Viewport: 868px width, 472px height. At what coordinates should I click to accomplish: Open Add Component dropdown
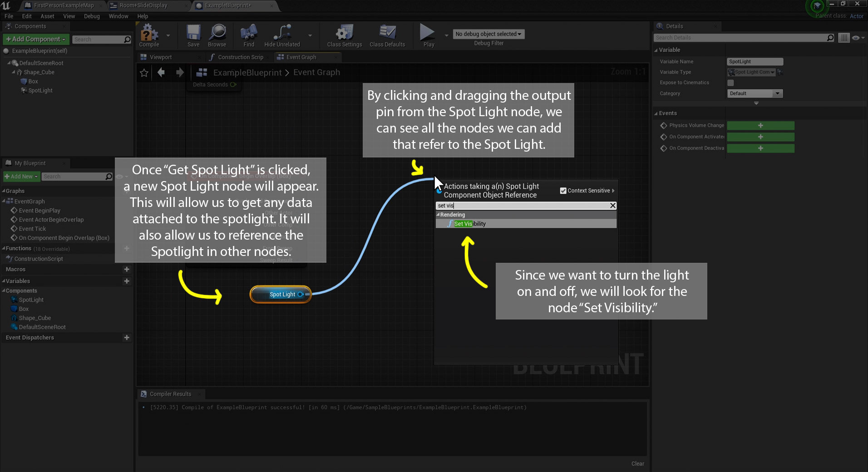click(x=36, y=39)
